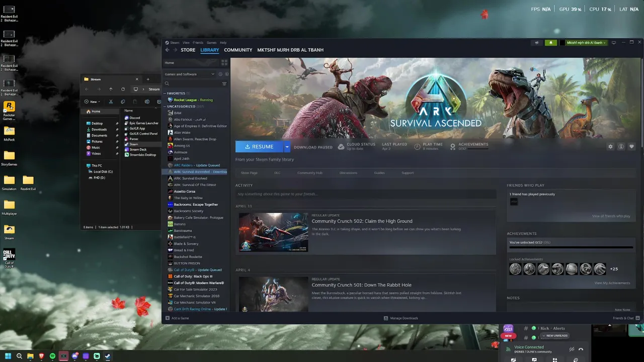This screenshot has height=362, width=644.
Task: Click Steam's forward navigation arrow
Action: (175, 50)
